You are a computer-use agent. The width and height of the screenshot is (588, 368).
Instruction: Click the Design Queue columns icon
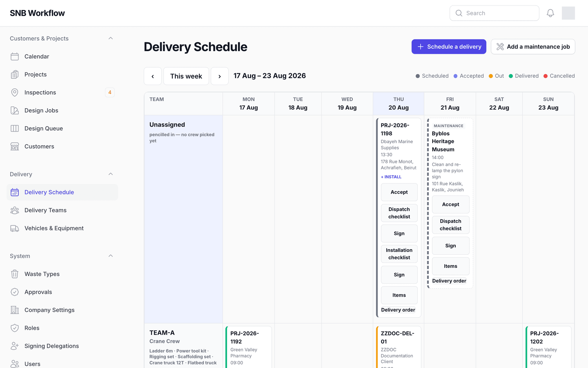(x=15, y=128)
